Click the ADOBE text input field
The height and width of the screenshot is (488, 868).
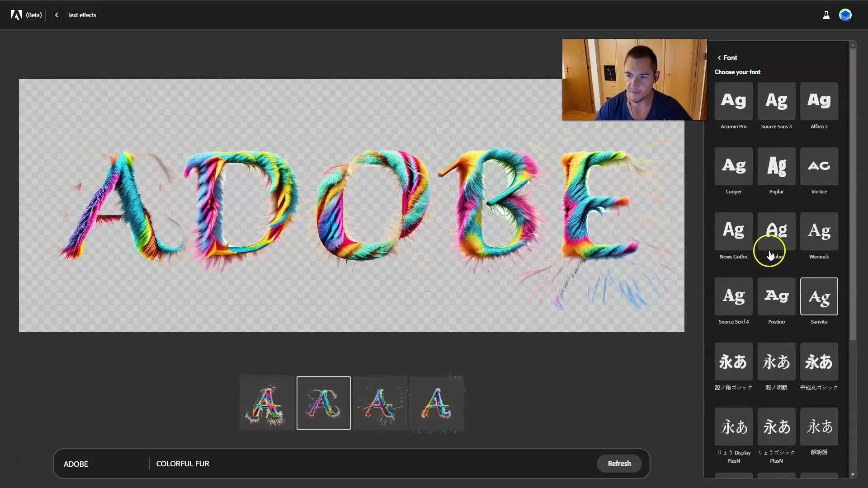pyautogui.click(x=102, y=464)
